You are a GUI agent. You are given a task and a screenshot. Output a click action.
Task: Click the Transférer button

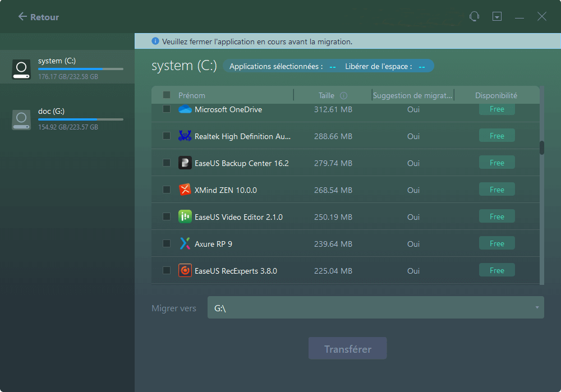348,348
